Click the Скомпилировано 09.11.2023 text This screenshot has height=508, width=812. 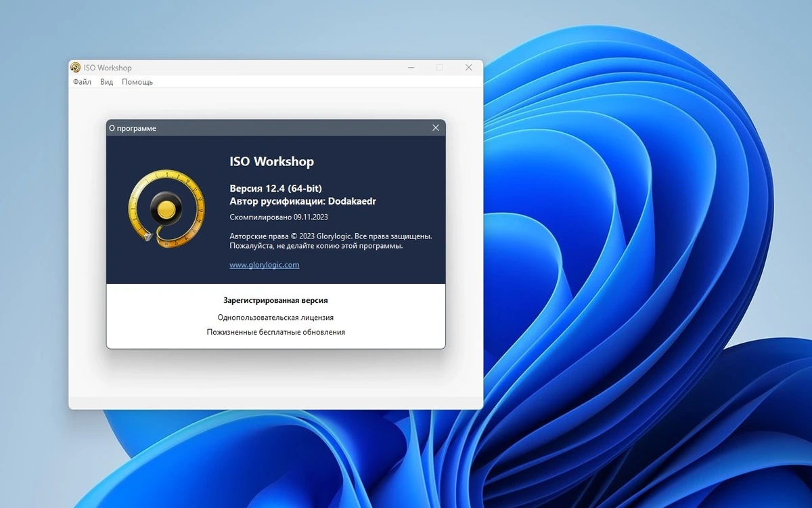click(x=279, y=217)
